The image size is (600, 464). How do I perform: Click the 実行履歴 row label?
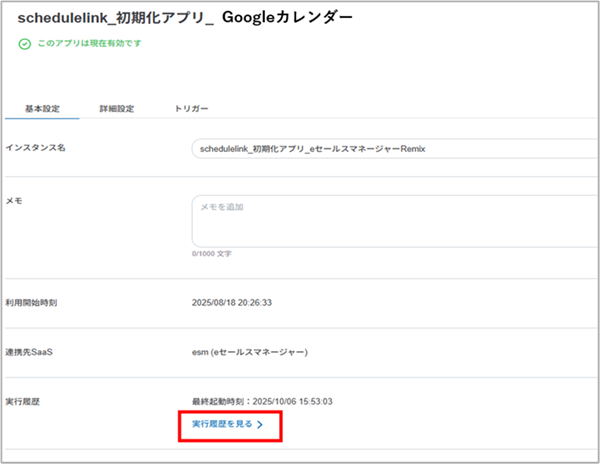(x=26, y=399)
